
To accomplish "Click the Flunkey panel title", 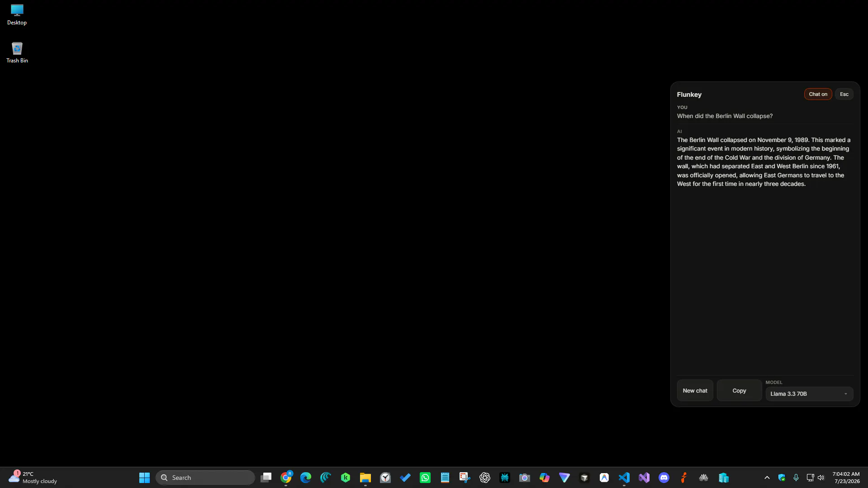I will tap(689, 95).
